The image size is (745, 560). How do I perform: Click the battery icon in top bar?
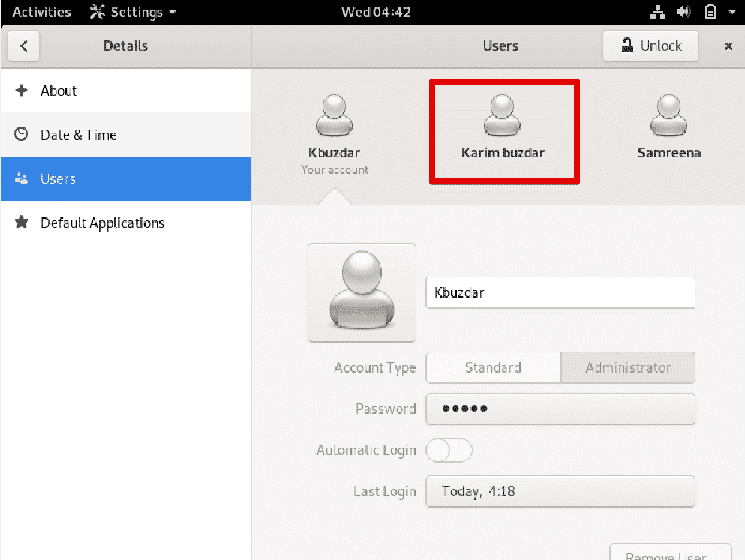(710, 12)
